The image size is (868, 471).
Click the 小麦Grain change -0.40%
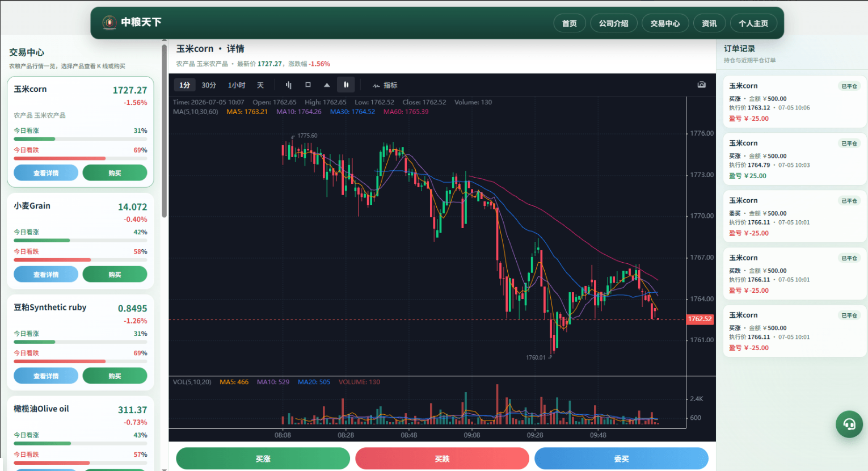click(136, 220)
